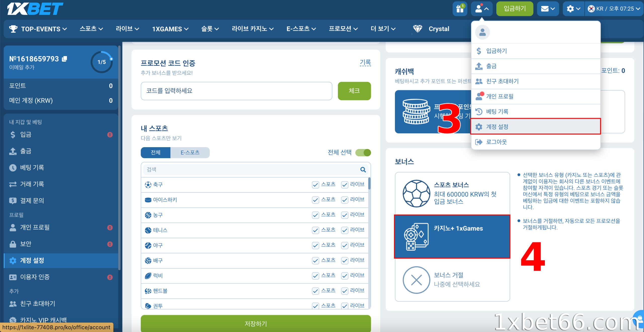Viewport: 644px width, 332px height.
Task: Select 출금 in the sidebar
Action: tap(26, 151)
